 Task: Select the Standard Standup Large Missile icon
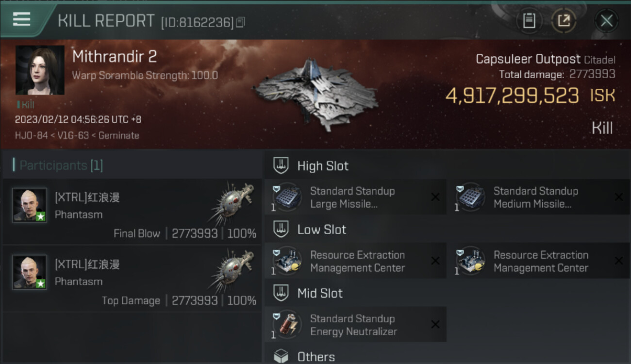pyautogui.click(x=287, y=198)
